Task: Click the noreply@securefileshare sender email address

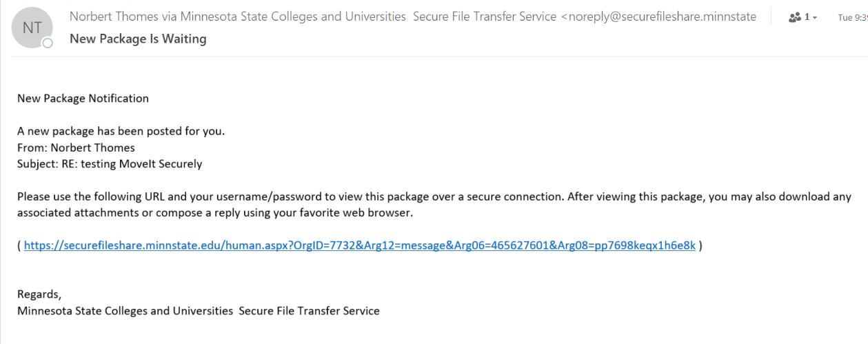Action: 661,17
